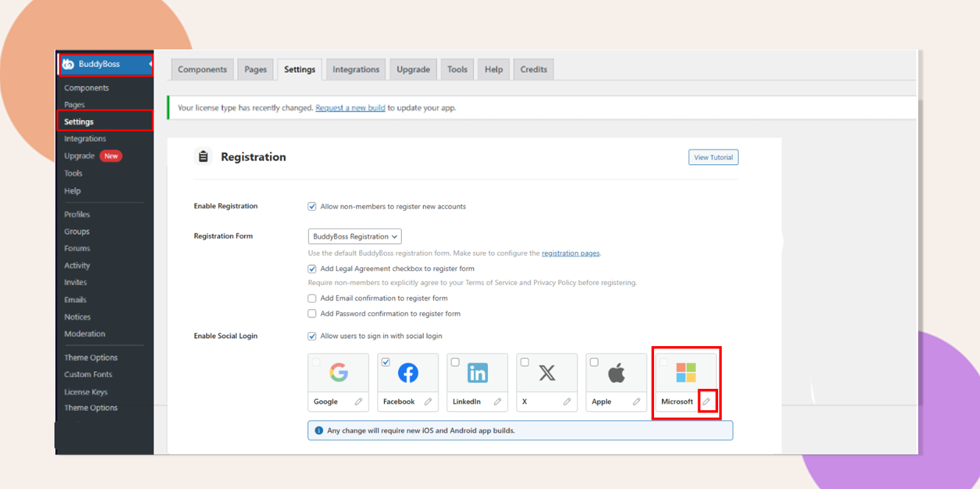Viewport: 980px width, 489px height.
Task: Check the Apple social login checkbox
Action: (x=594, y=362)
